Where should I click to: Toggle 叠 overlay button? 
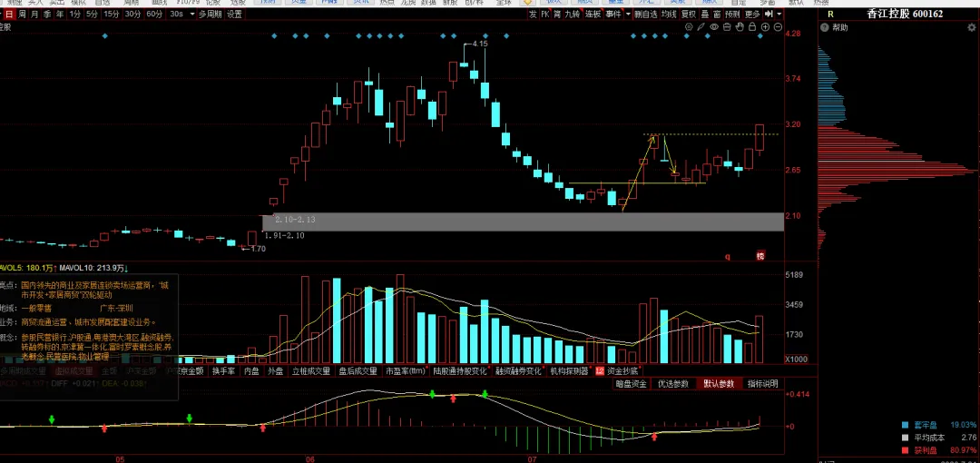coord(705,14)
